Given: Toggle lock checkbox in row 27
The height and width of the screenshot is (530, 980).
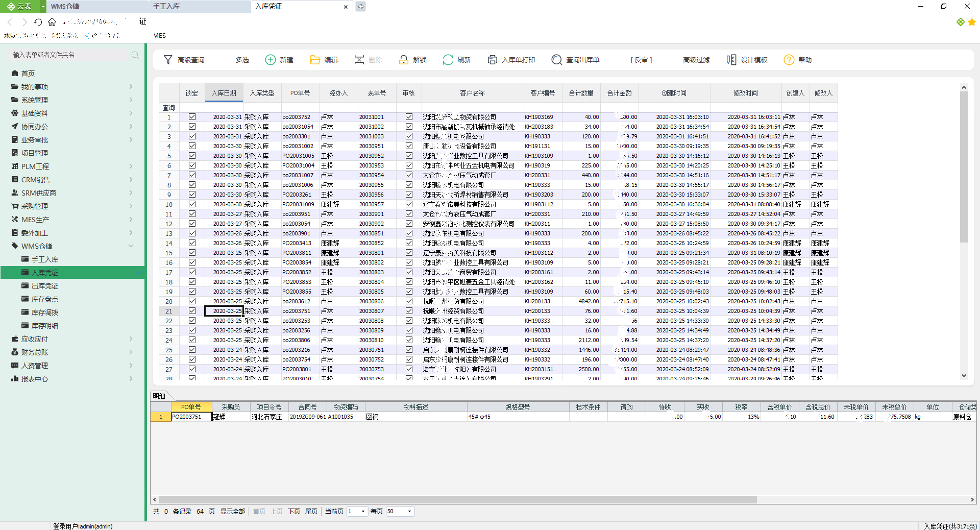Looking at the screenshot, I should (192, 369).
